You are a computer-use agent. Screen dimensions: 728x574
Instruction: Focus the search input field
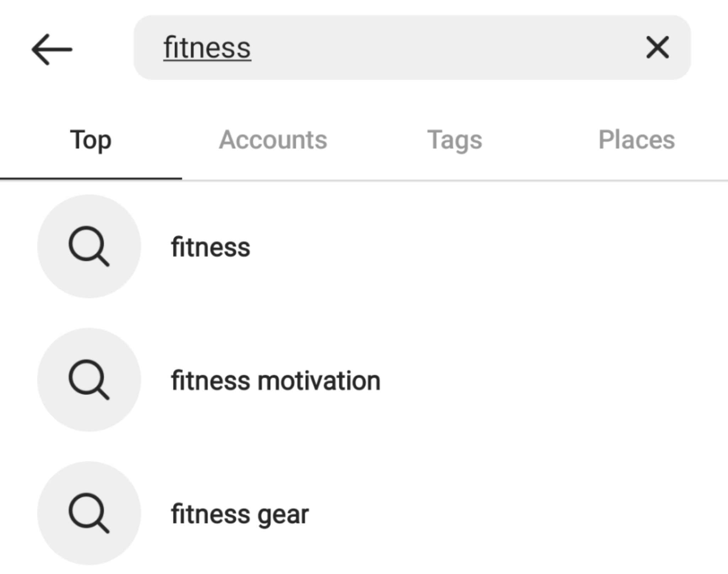click(x=391, y=47)
